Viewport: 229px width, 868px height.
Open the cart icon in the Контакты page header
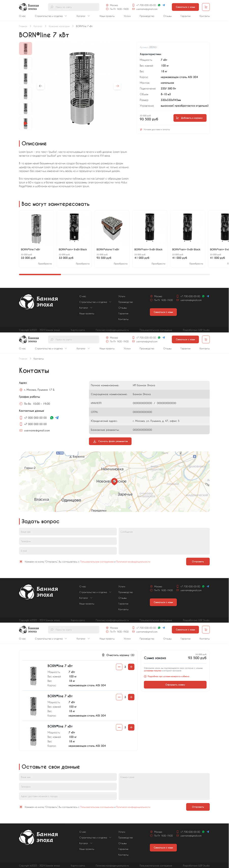(x=206, y=339)
